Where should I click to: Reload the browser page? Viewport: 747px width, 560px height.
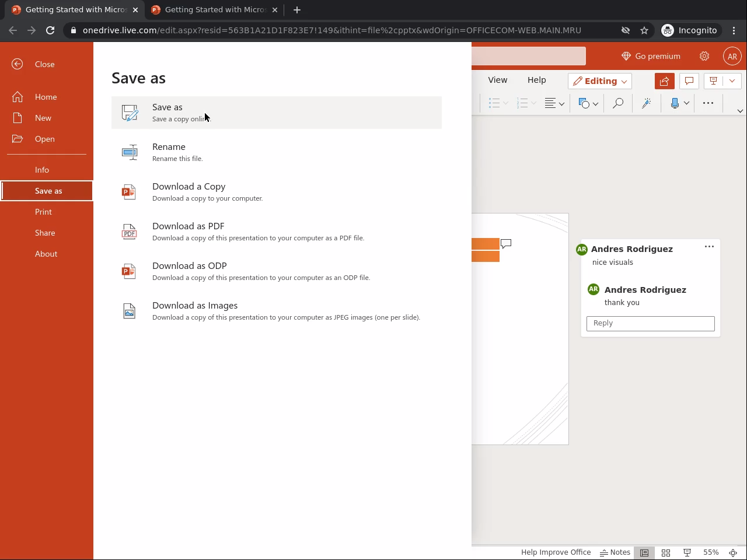50,30
